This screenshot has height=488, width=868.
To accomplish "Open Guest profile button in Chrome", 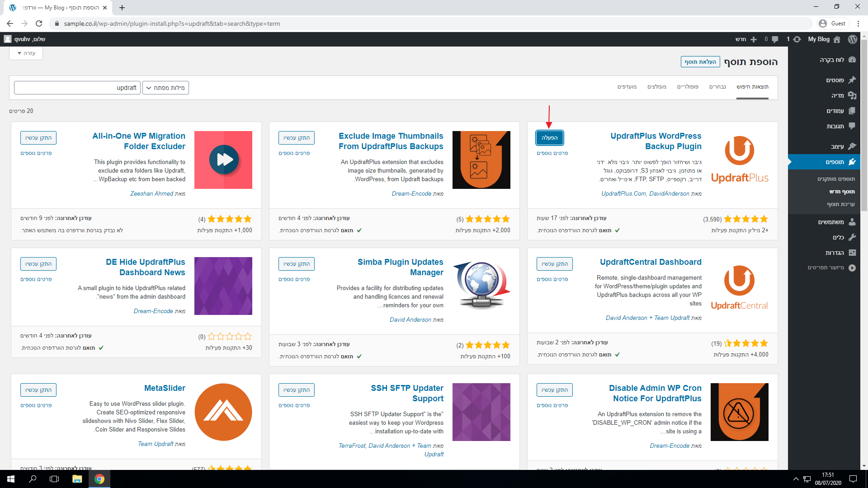I will click(x=833, y=23).
